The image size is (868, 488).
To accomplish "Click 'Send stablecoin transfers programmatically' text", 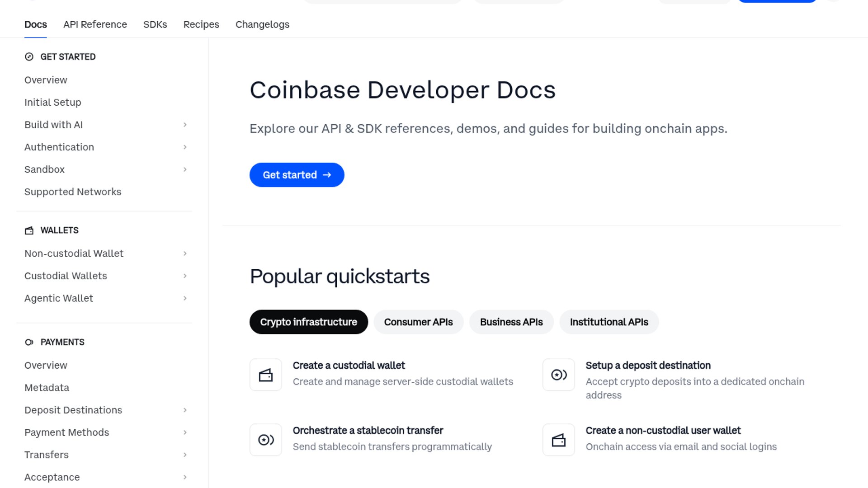I will click(x=392, y=446).
